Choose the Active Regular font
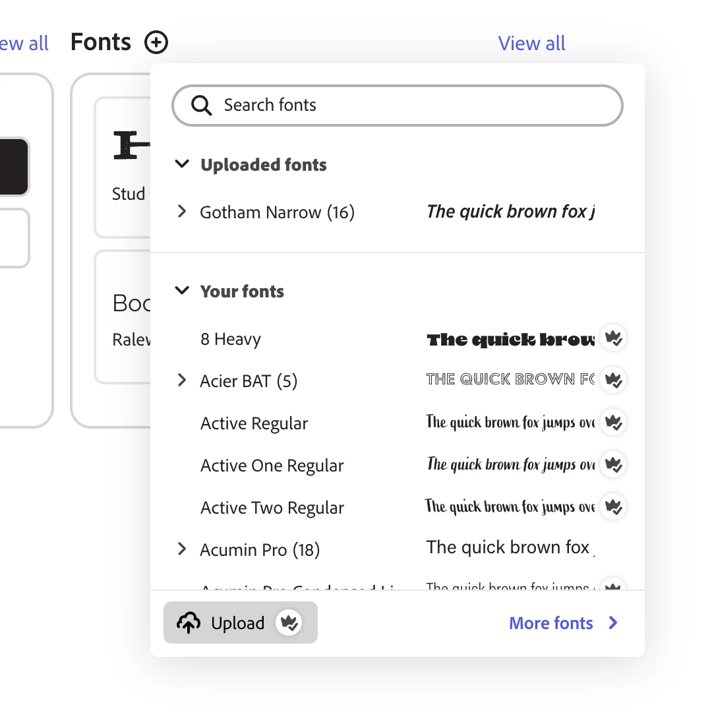Image resolution: width=712 pixels, height=728 pixels. pos(254,423)
